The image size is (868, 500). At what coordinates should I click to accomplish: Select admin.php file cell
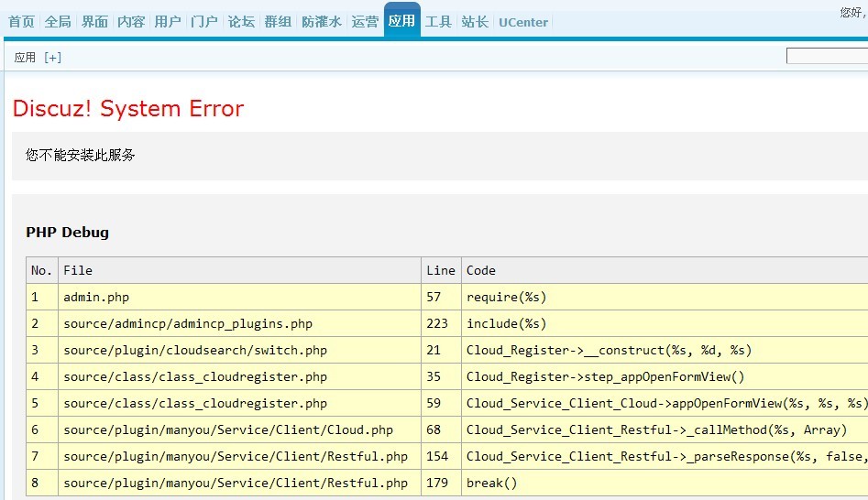tap(240, 297)
